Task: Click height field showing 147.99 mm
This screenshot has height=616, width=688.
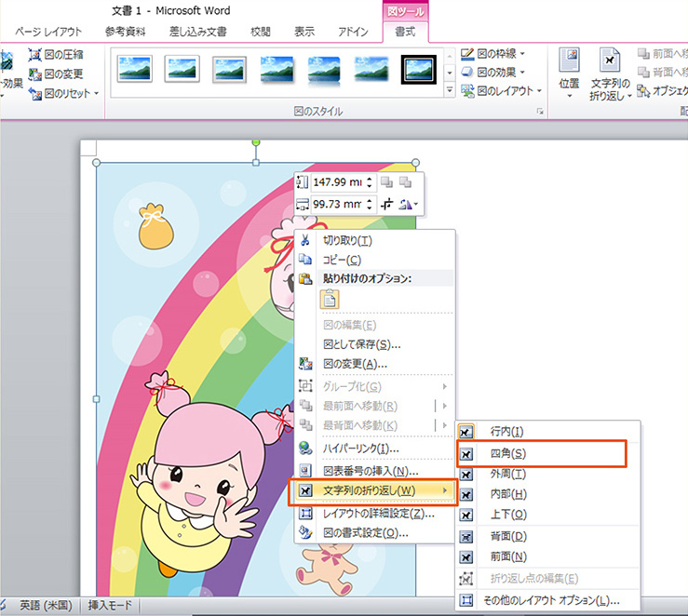Action: 337,182
